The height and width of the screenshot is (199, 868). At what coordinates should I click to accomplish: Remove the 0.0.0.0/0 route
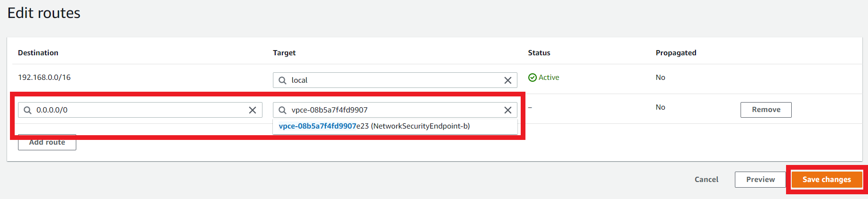pyautogui.click(x=766, y=110)
